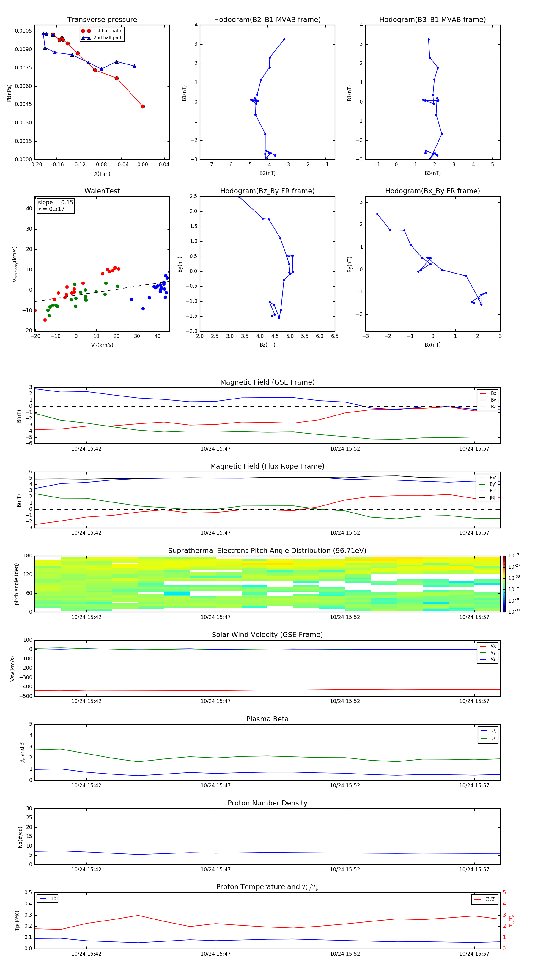Click the dashed fit line in WalenTest plot
535x980 pixels.
pos(102,291)
